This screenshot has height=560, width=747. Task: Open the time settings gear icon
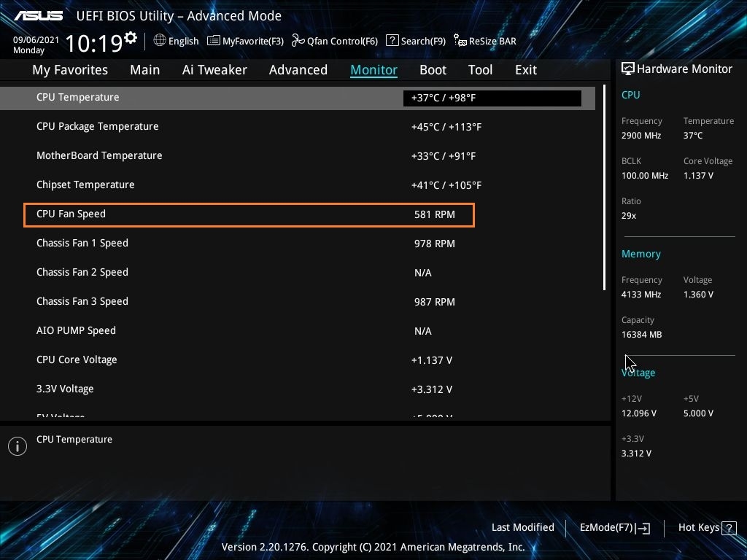point(130,37)
